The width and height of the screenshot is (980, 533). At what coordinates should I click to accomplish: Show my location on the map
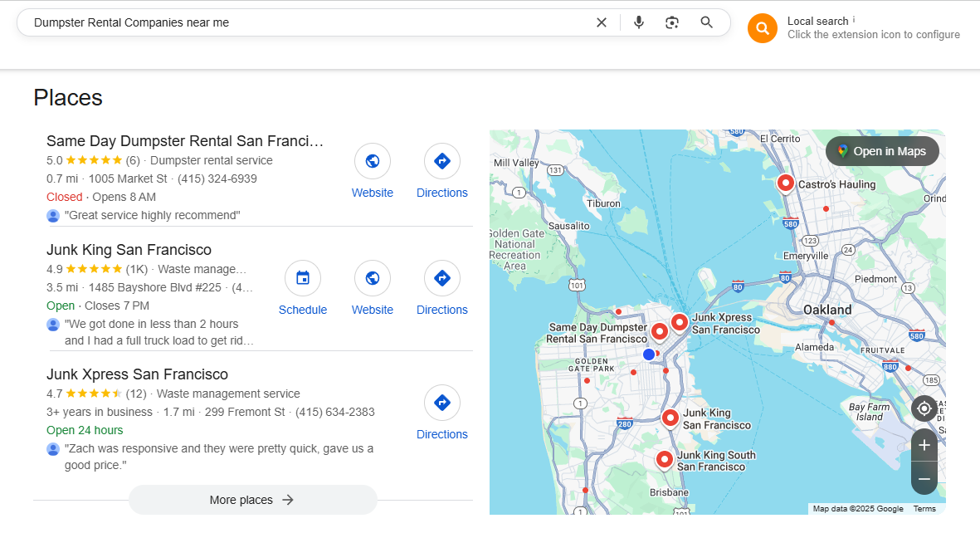point(924,408)
